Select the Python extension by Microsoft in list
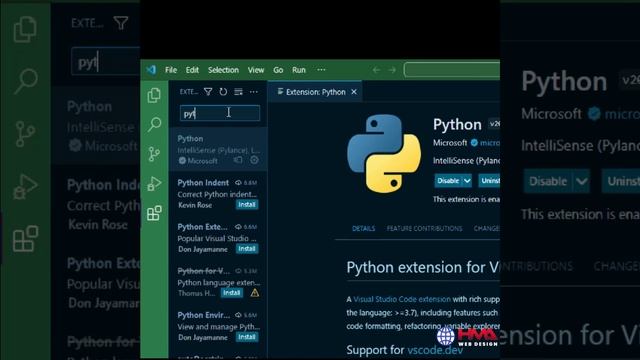 click(218, 149)
